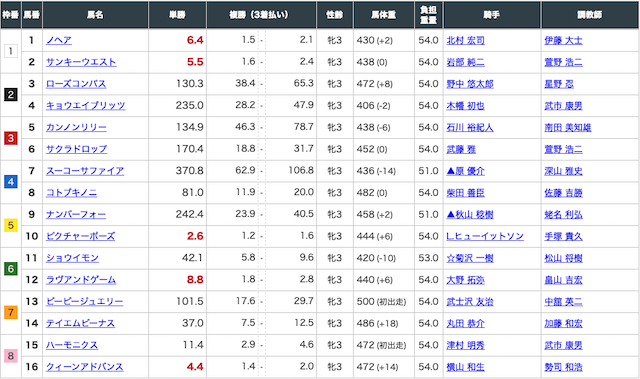Open horse ノヘア link
The width and height of the screenshot is (640, 379).
[59, 40]
